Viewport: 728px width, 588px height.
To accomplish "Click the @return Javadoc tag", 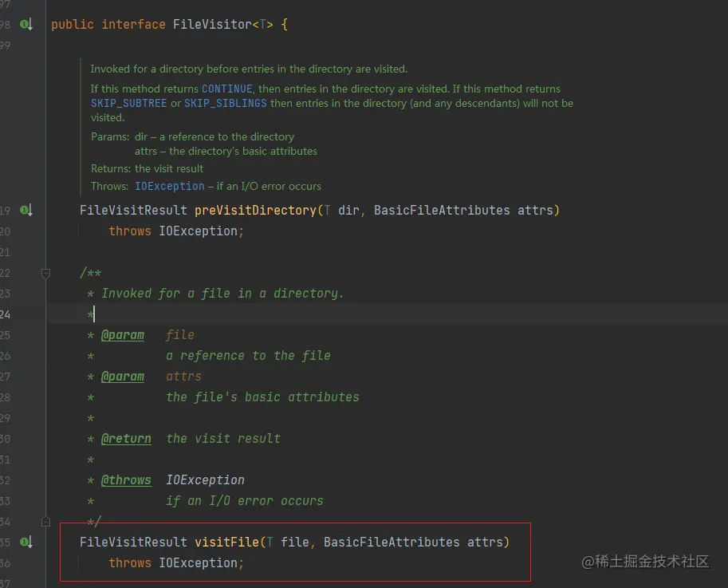I will [126, 439].
